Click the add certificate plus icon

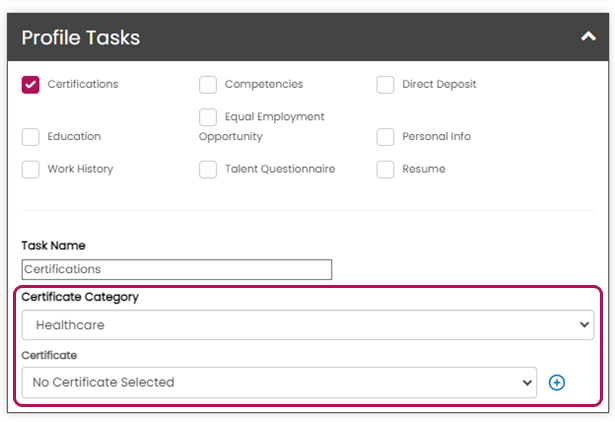pos(557,382)
